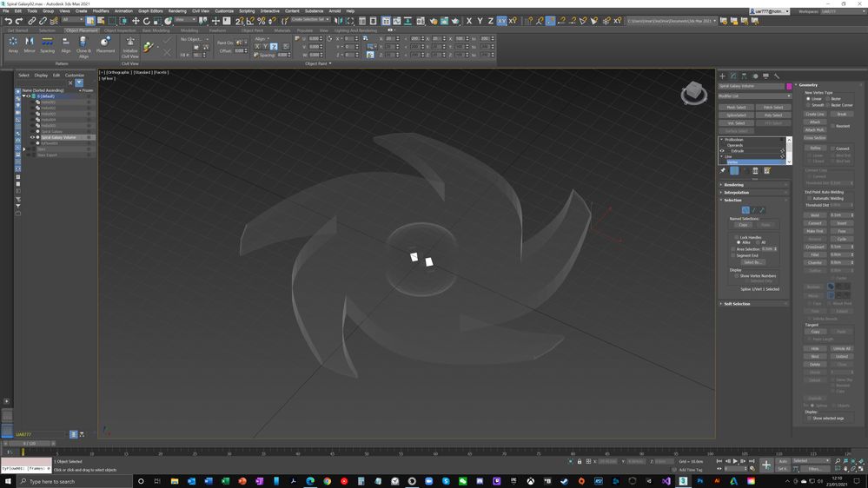Open the Create Selection Set dropdown
Viewport: 868px width, 488px height.
[x=310, y=19]
